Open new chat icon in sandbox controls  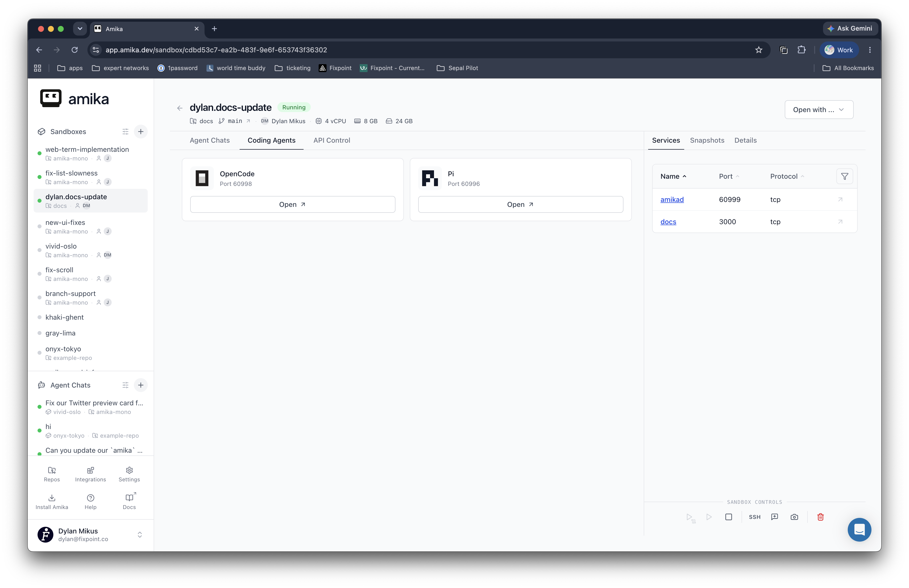tap(775, 517)
